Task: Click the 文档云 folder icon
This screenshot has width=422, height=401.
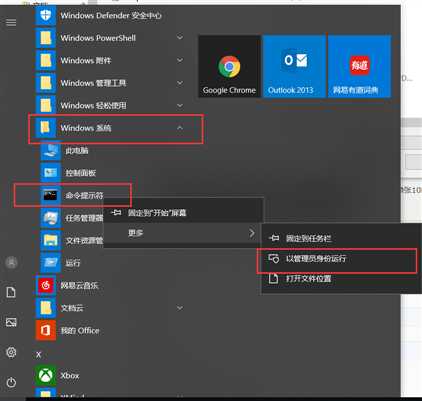Action: (x=45, y=308)
